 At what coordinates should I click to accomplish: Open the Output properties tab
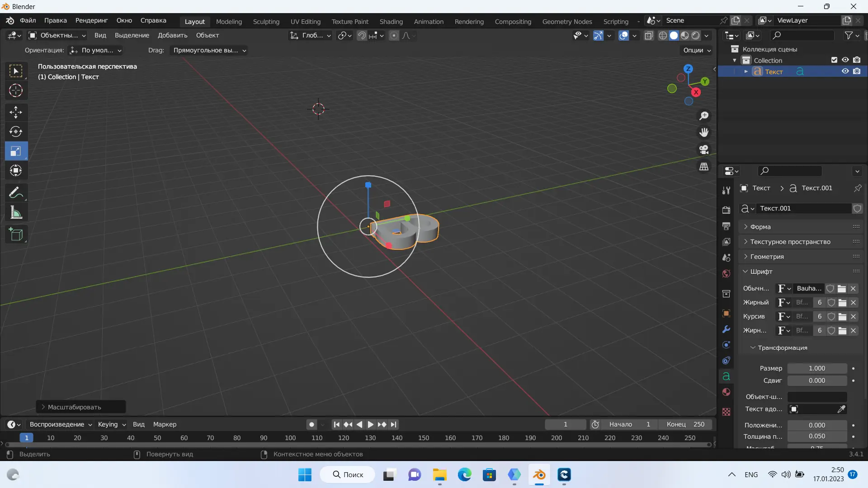(726, 225)
